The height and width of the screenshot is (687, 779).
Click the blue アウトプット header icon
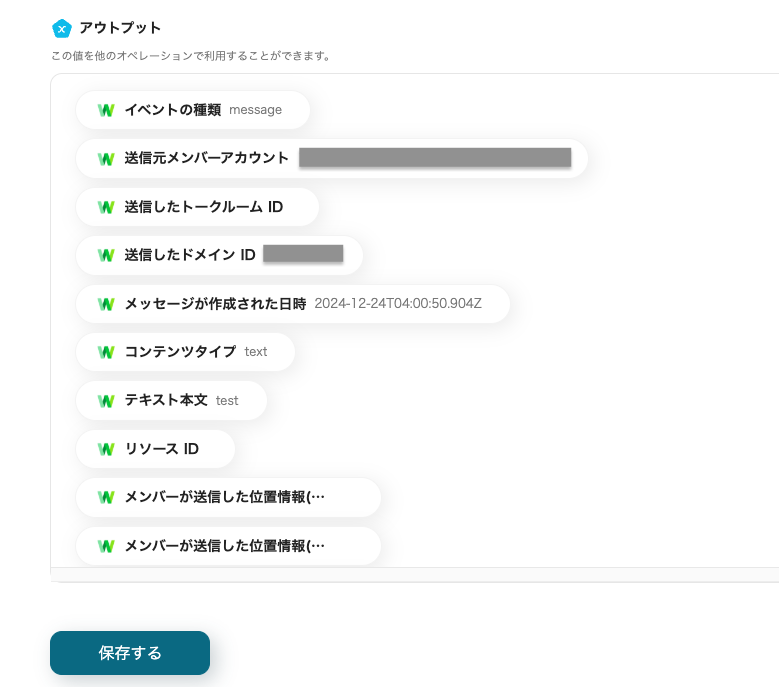click(x=62, y=28)
